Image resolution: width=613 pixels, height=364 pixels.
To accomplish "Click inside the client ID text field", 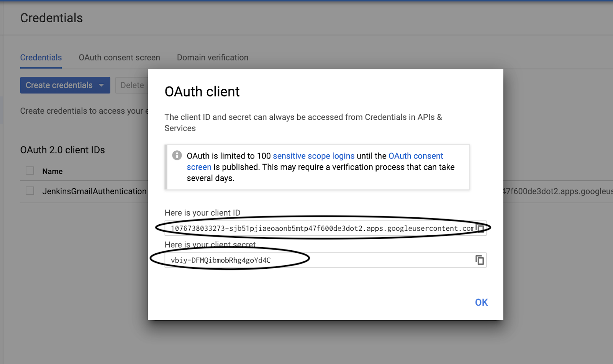I will (x=321, y=229).
